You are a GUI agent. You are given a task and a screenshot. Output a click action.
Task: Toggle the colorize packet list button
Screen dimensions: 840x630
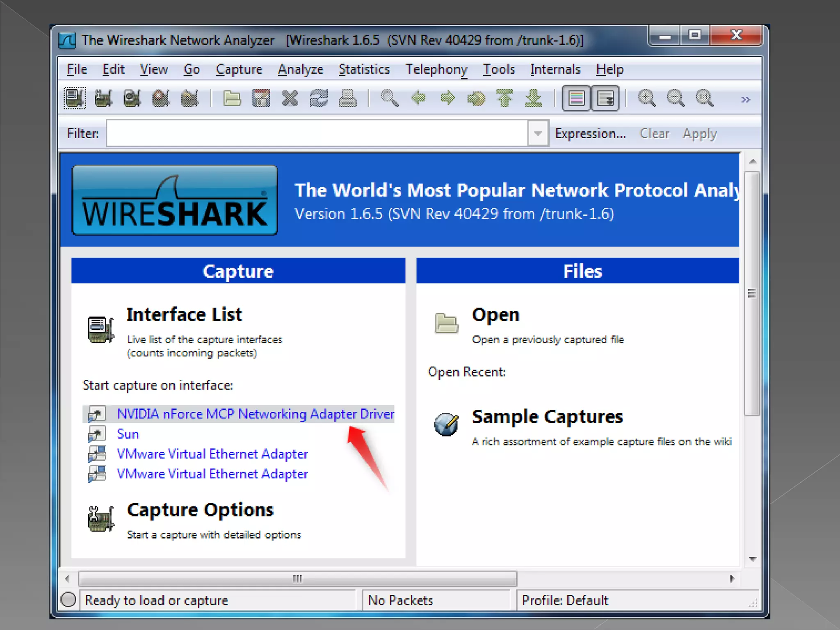click(x=576, y=98)
